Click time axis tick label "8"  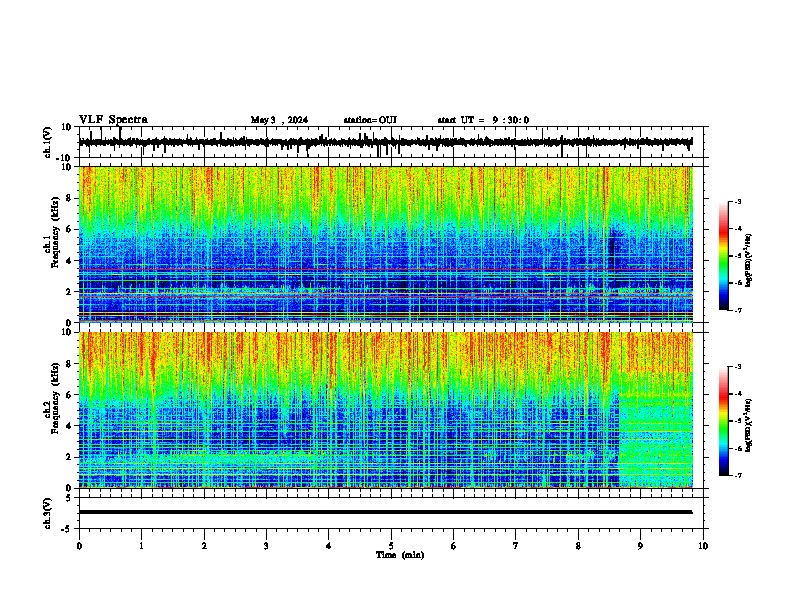click(578, 546)
